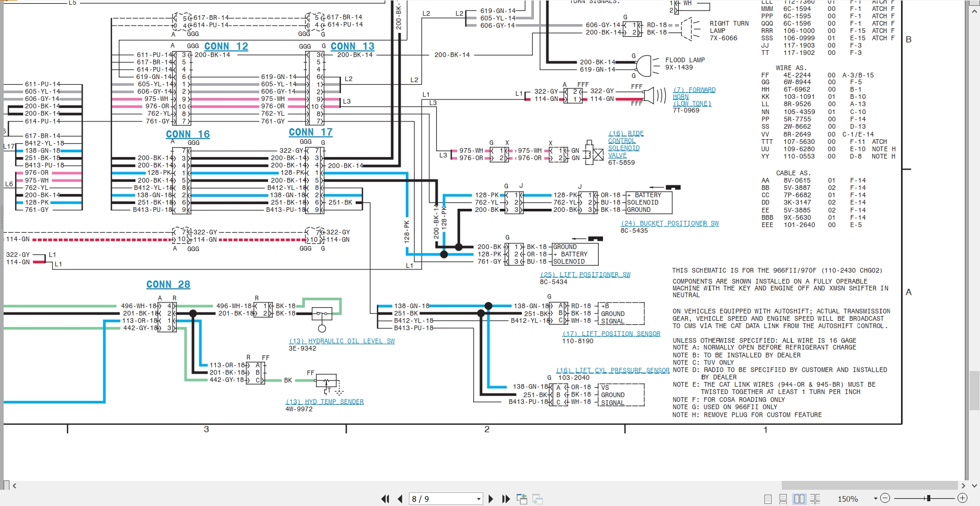Open Lift Cyl Pressure Sensor link
980x506 pixels.
(612, 370)
